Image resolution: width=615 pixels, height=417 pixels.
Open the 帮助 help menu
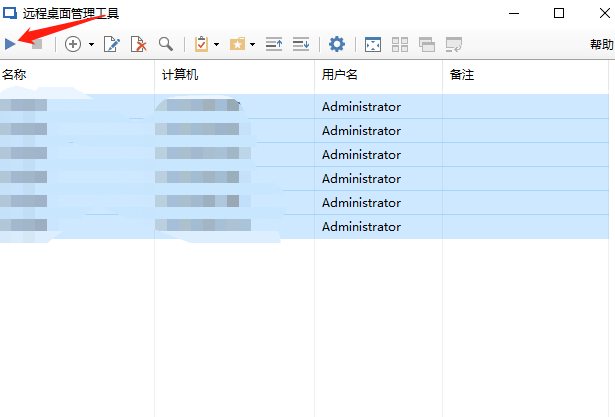[601, 45]
